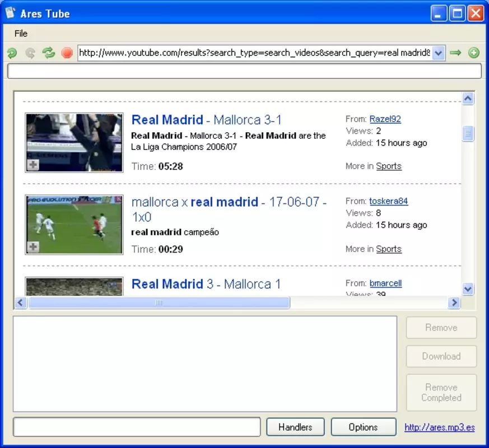Open the bmarcell uploader link
This screenshot has width=489, height=448.
click(385, 283)
